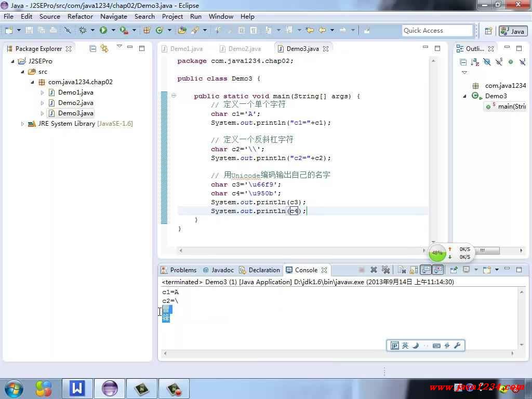
Task: Click the Search flashlight toolbar icon
Action: tap(195, 31)
